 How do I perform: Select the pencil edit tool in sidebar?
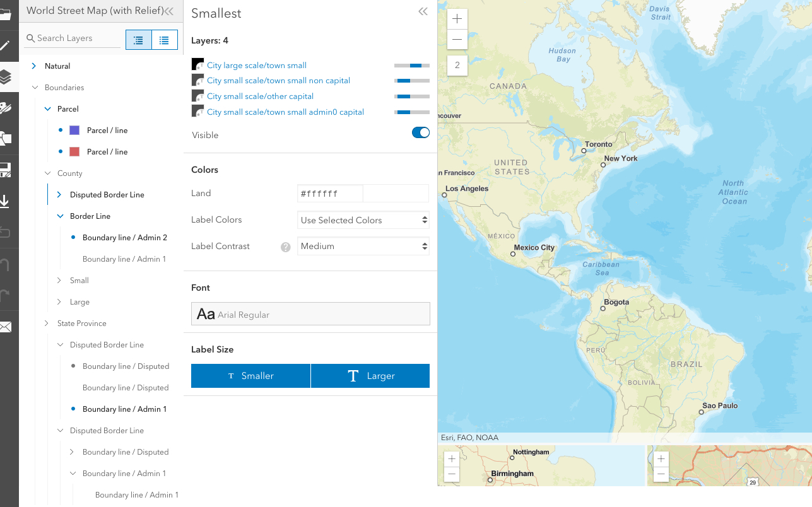(x=5, y=45)
